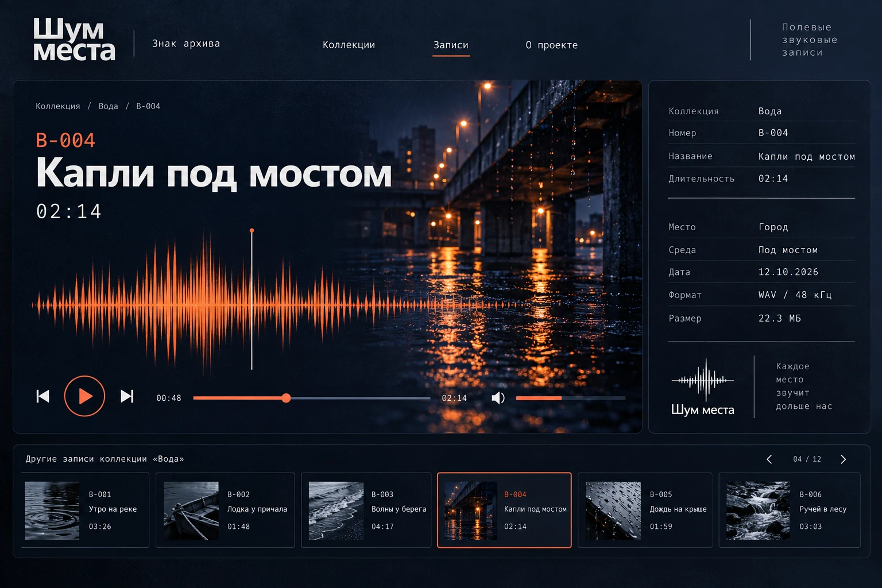Click the playback progress slider handle
Screen dimensions: 882x588
click(x=286, y=398)
